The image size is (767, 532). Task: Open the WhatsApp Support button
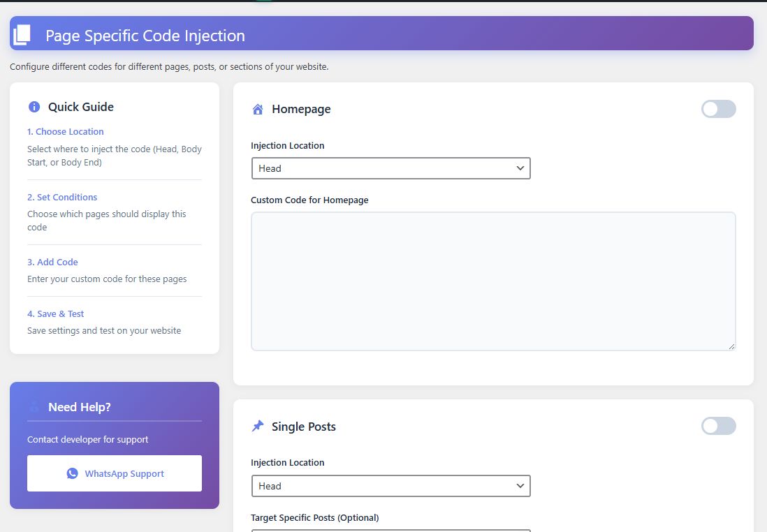pyautogui.click(x=115, y=473)
